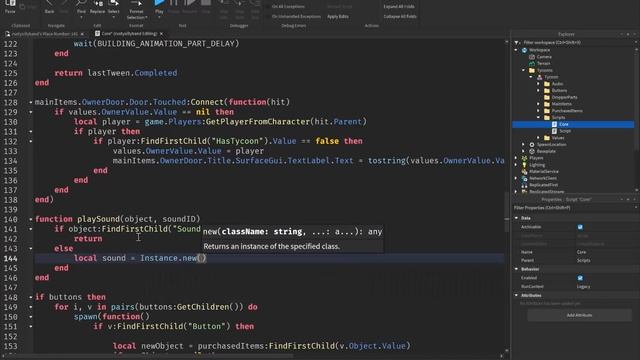Click the Tycoons folder icon
Viewport: 640px width, 360px height.
pyautogui.click(x=532, y=70)
